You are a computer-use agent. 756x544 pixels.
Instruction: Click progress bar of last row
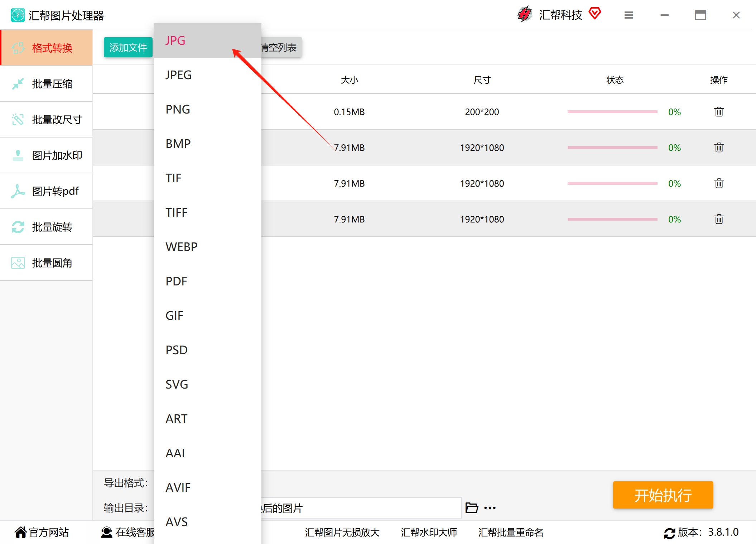[x=612, y=219]
